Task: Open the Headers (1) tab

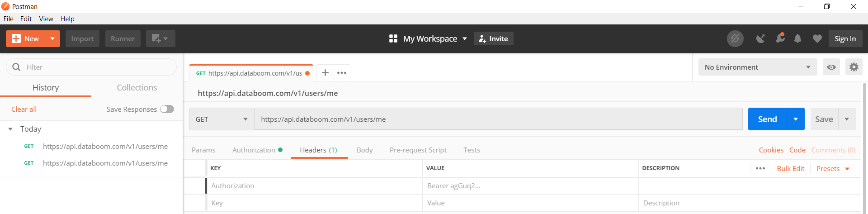Action: click(319, 150)
